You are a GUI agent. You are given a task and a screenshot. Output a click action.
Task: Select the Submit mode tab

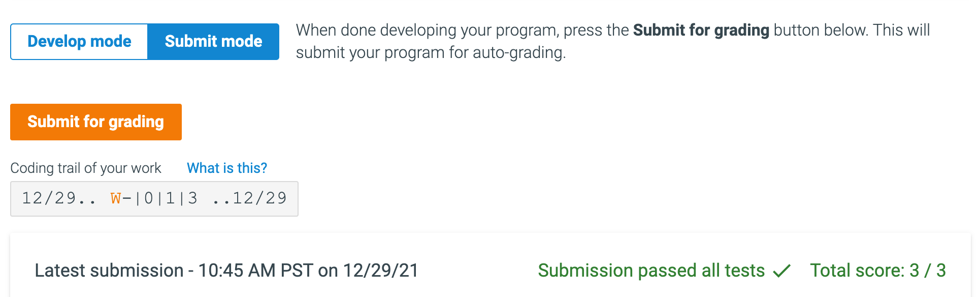point(213,41)
